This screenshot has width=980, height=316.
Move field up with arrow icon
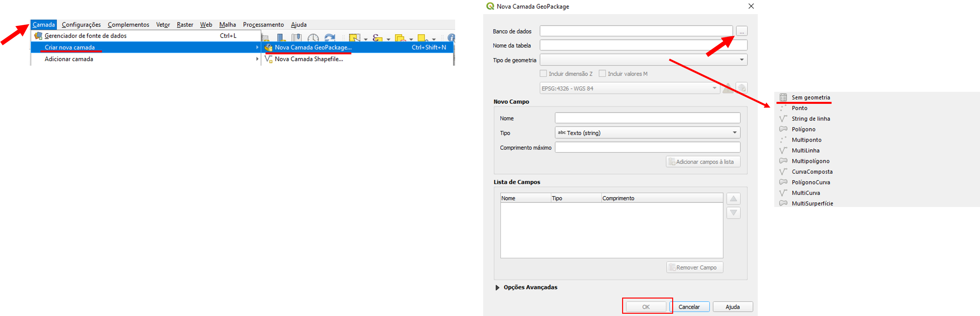(733, 199)
